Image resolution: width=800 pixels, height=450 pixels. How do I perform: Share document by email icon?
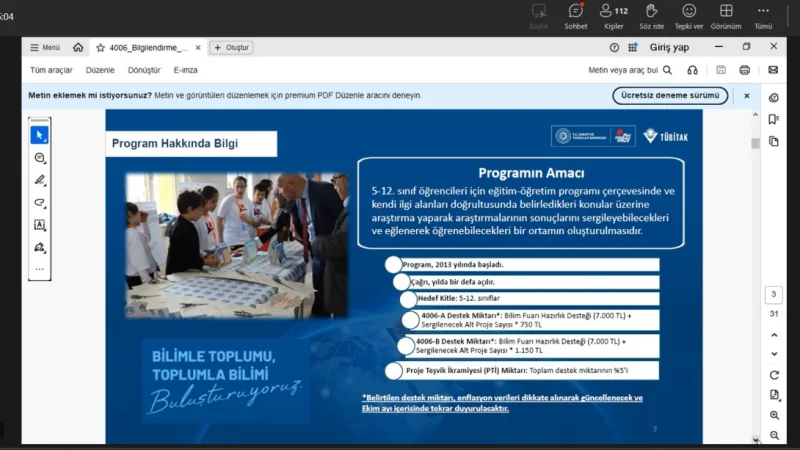pos(773,70)
